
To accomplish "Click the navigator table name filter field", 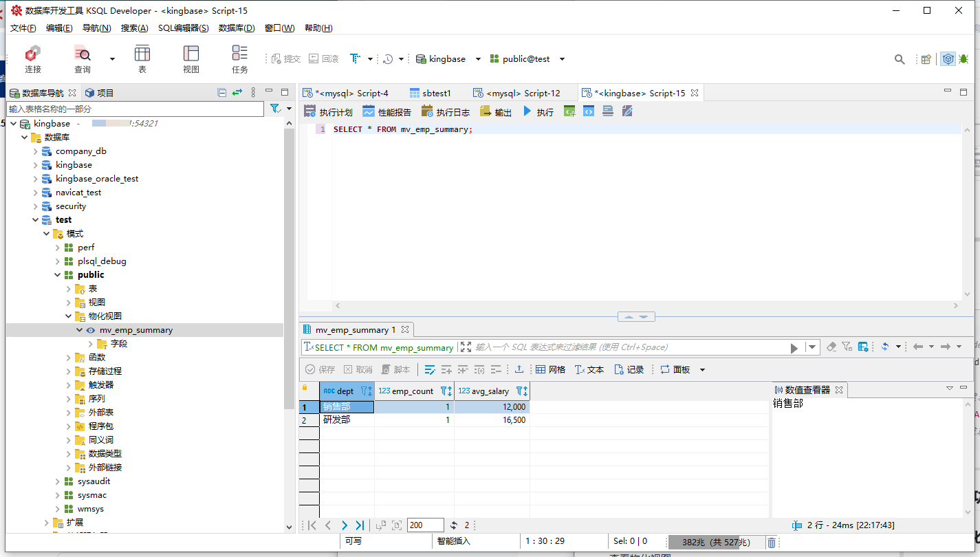I will point(135,109).
